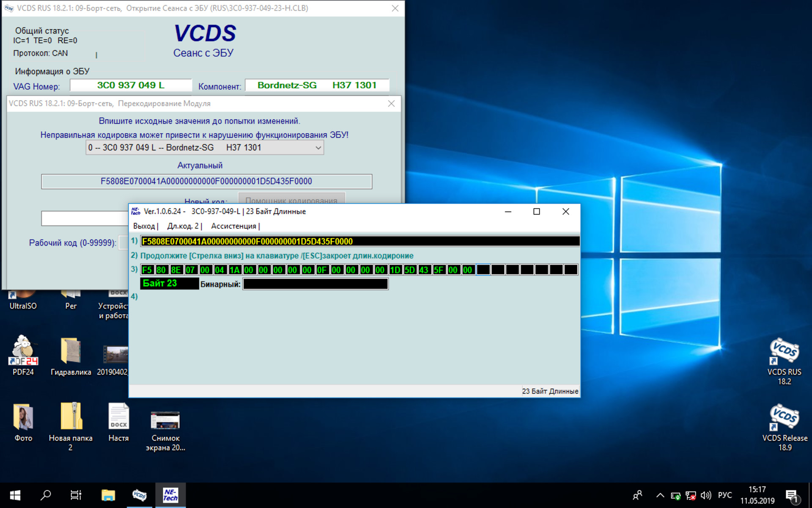This screenshot has width=812, height=508.
Task: Select byte cell 04 in the byte row
Action: coord(220,270)
